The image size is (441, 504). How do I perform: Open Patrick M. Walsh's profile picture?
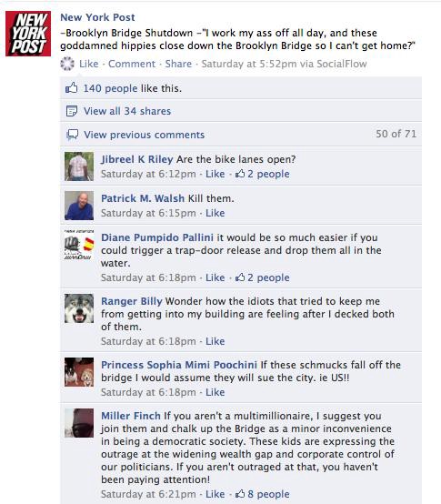tap(79, 206)
